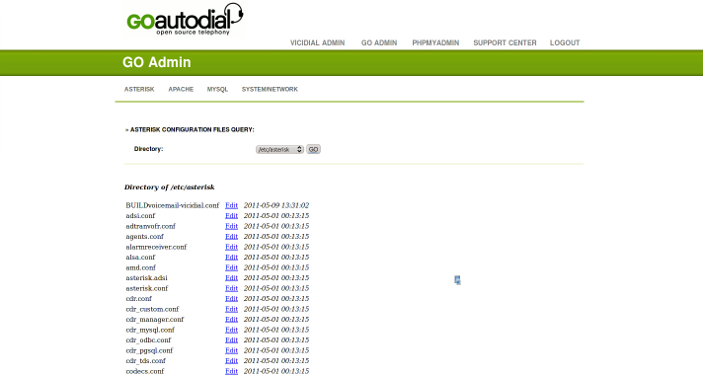Edit BUILDvoicemail-vicidial.conf

click(231, 205)
